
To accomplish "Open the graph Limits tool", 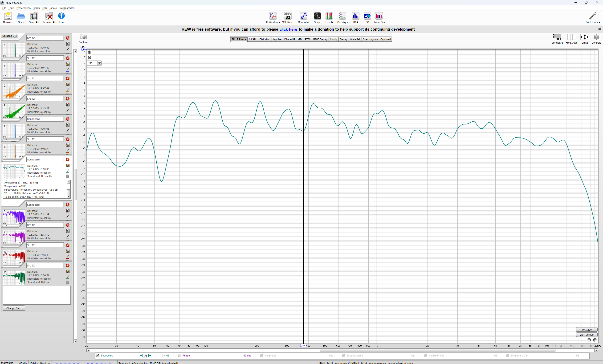I will (584, 37).
